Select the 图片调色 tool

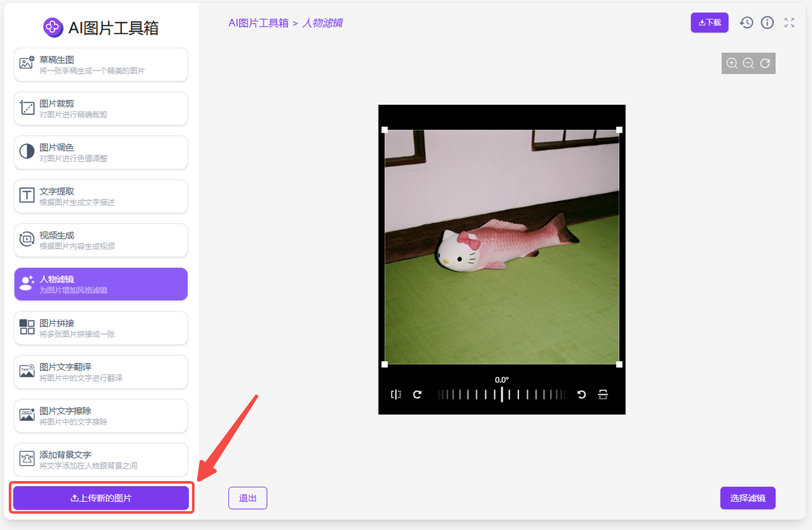101,152
